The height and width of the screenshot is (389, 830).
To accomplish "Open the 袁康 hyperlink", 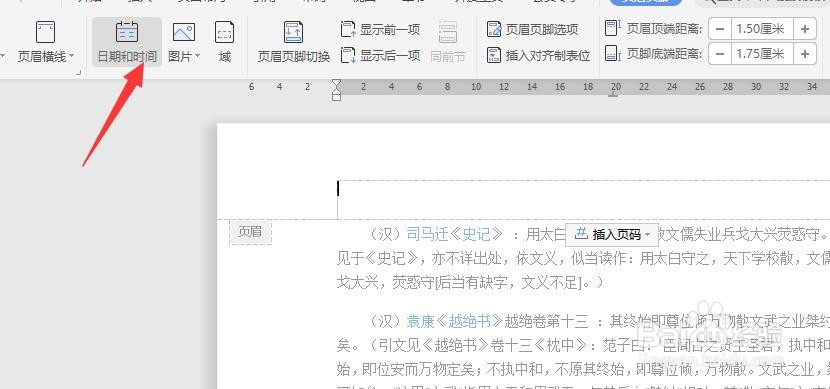I will [x=420, y=321].
